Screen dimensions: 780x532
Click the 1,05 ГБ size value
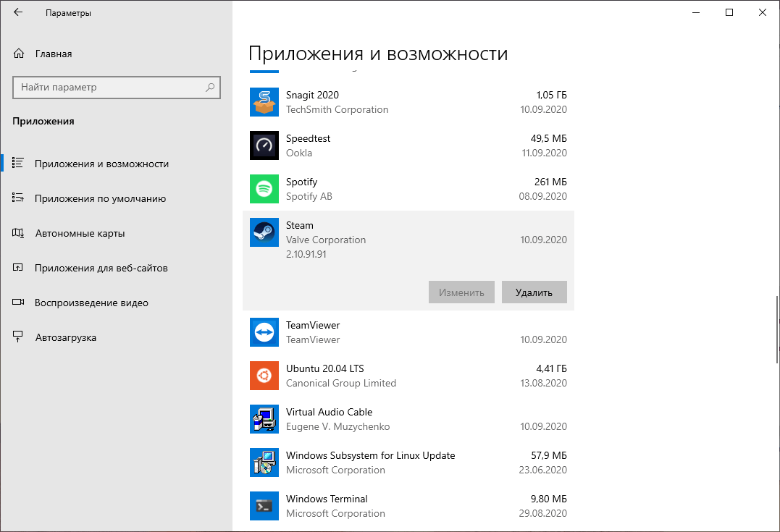tap(552, 95)
